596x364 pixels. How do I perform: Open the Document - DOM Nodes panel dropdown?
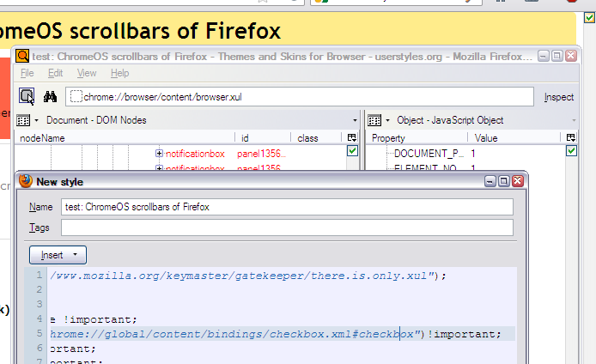click(x=355, y=120)
